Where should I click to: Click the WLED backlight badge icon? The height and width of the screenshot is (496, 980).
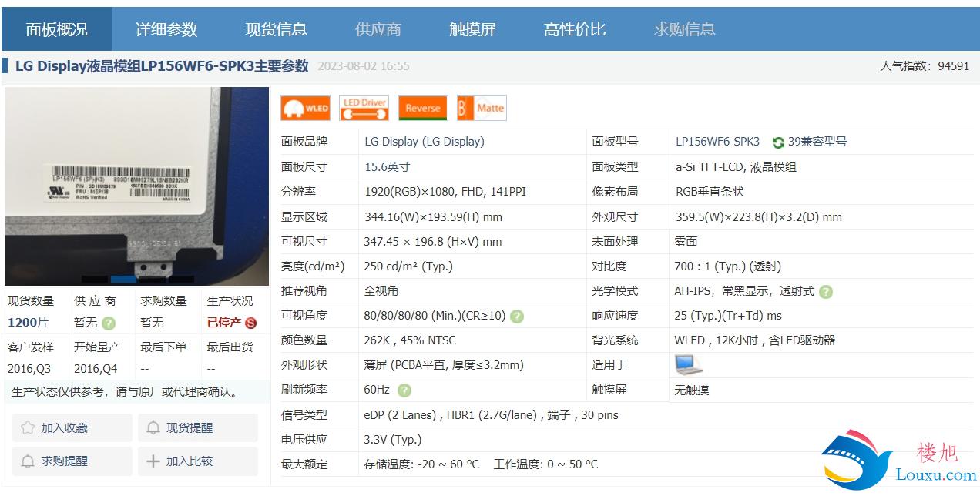305,109
